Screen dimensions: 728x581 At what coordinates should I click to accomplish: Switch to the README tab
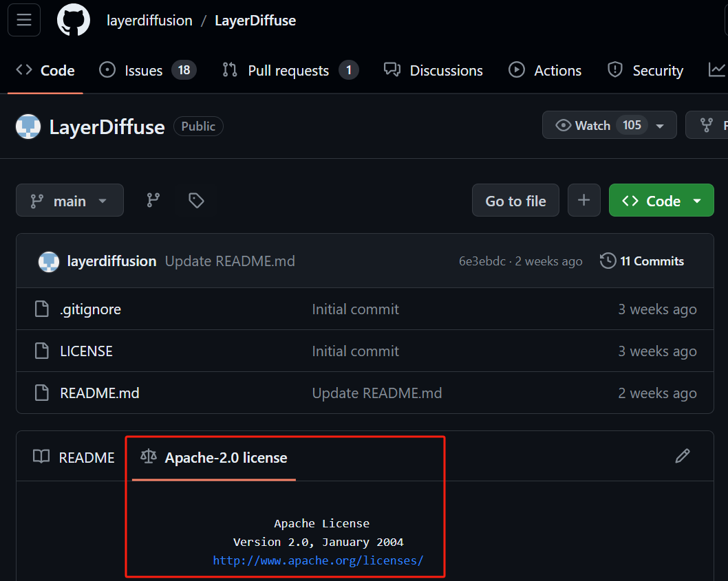point(74,457)
